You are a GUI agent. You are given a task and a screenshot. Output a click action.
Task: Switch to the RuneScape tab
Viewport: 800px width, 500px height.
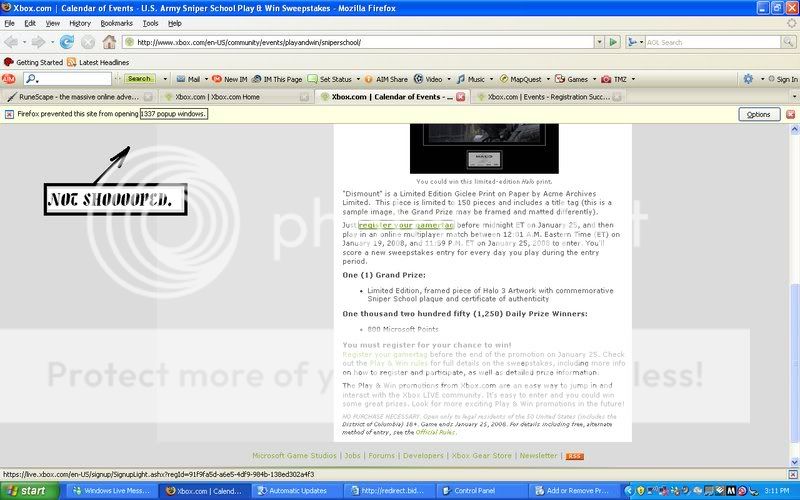pos(75,97)
